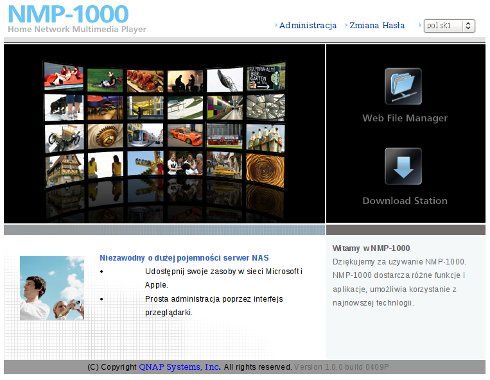The image size is (490, 380).
Task: Open the Web File Manager folder icon
Action: [x=403, y=86]
